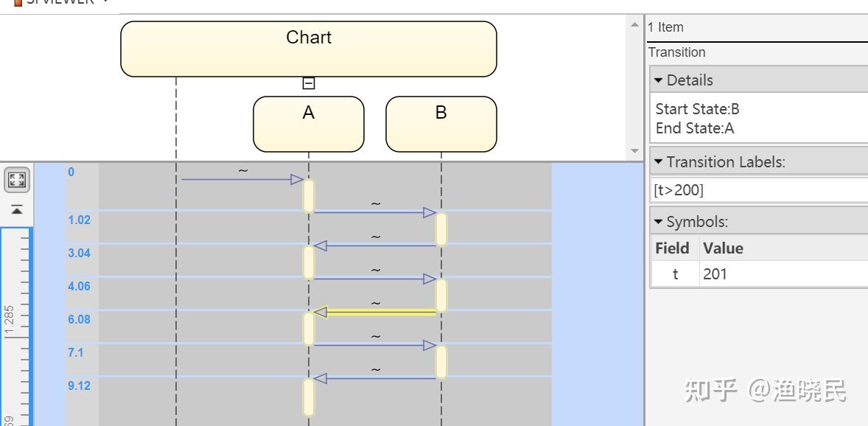Click the time marker 1.02

coord(79,220)
